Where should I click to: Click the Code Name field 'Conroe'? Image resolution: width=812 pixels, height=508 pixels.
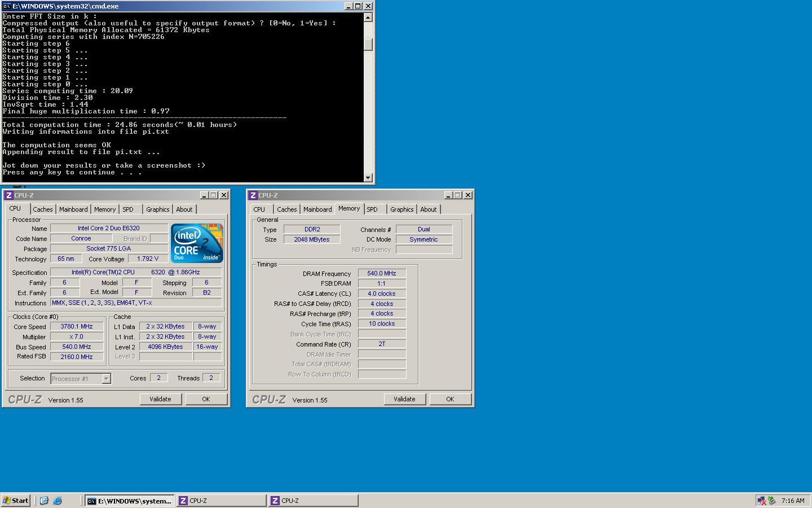(x=81, y=239)
